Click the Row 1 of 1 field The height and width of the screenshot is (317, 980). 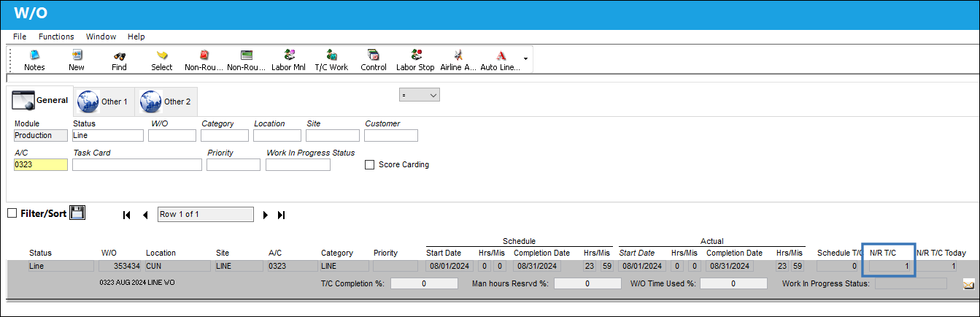206,214
